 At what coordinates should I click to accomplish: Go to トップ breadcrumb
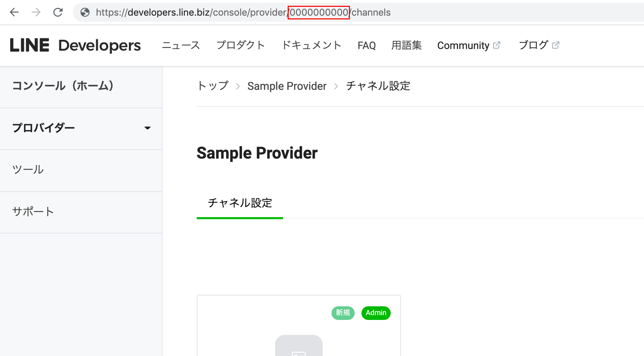click(x=213, y=86)
